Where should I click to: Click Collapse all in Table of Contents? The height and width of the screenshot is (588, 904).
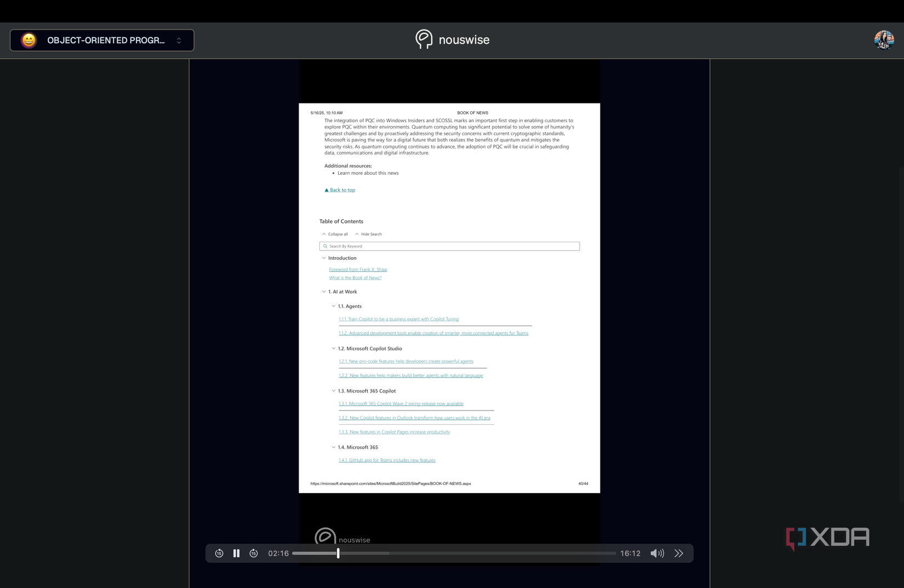[x=335, y=234]
